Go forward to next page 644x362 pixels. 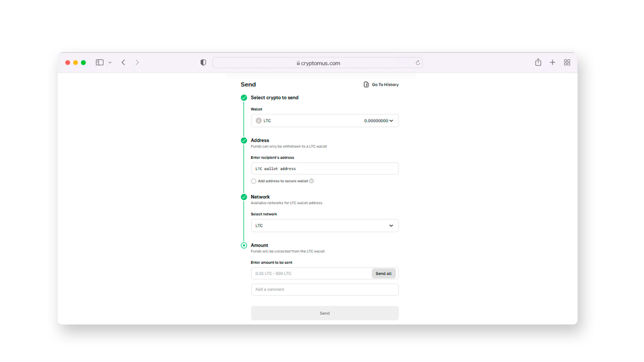[137, 62]
